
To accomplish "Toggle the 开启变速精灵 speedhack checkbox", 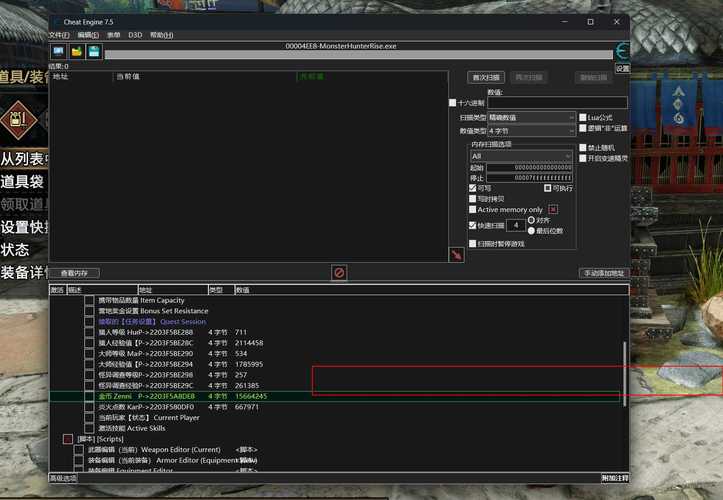I will point(583,158).
